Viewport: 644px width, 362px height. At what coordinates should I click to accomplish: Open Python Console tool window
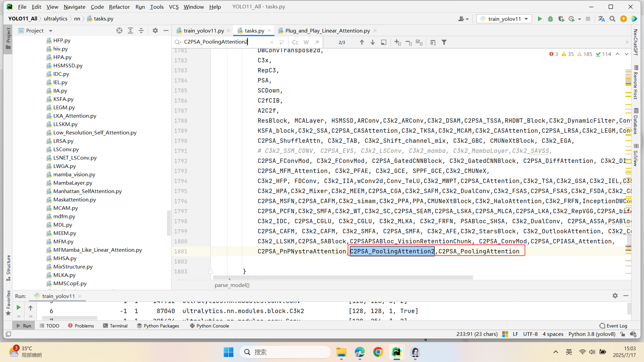tap(209, 326)
